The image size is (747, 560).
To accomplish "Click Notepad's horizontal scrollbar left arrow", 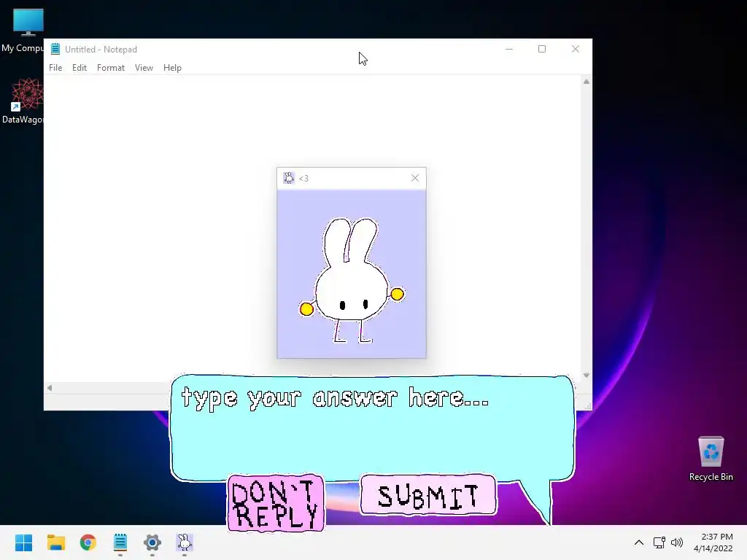I will [50, 388].
